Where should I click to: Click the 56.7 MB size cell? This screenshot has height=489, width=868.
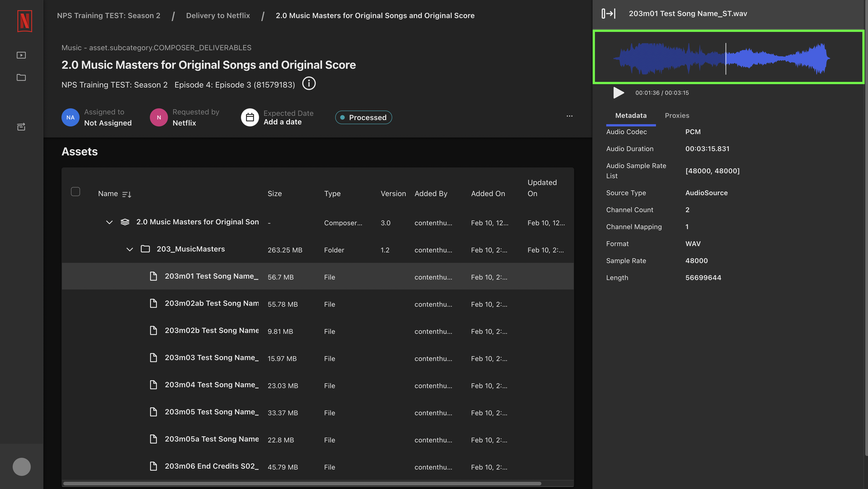281,277
